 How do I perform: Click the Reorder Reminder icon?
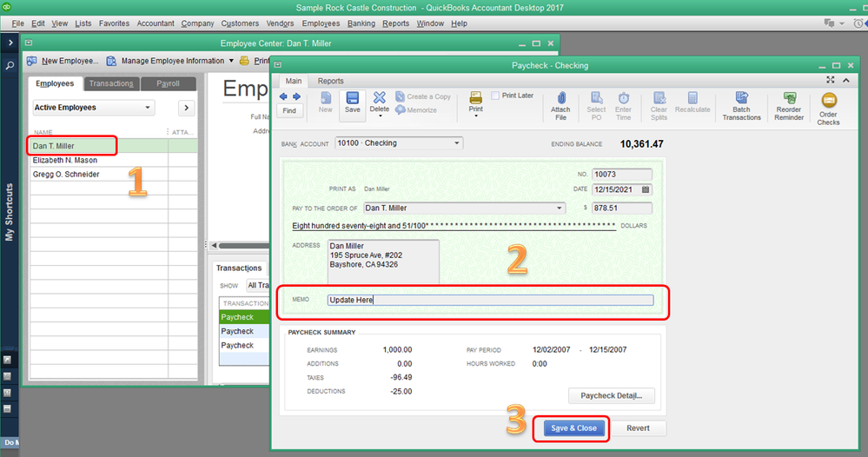coord(790,98)
